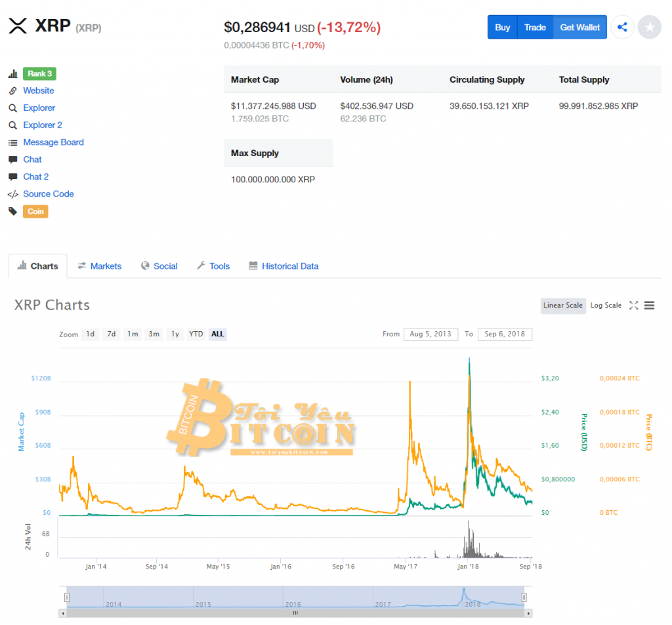Open the Explorer link
Image resolution: width=672 pixels, height=625 pixels.
(x=39, y=108)
